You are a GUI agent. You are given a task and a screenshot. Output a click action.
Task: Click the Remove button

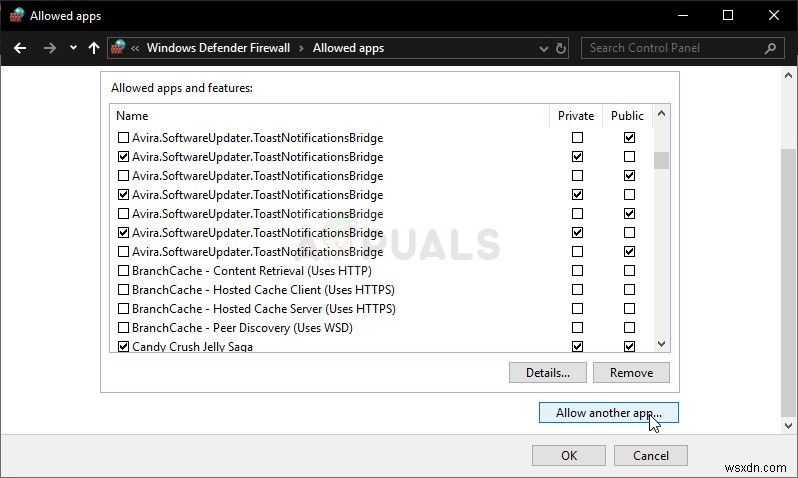pos(631,372)
